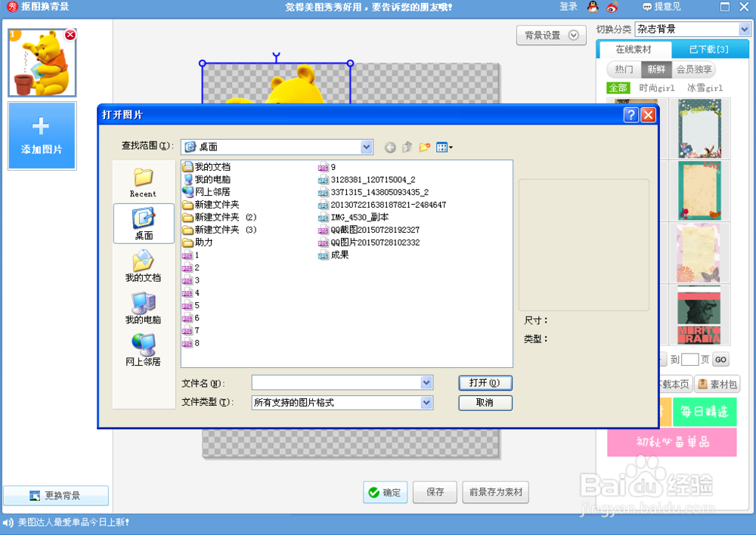
Task: Open the 切换分类 category dropdown
Action: 744,29
